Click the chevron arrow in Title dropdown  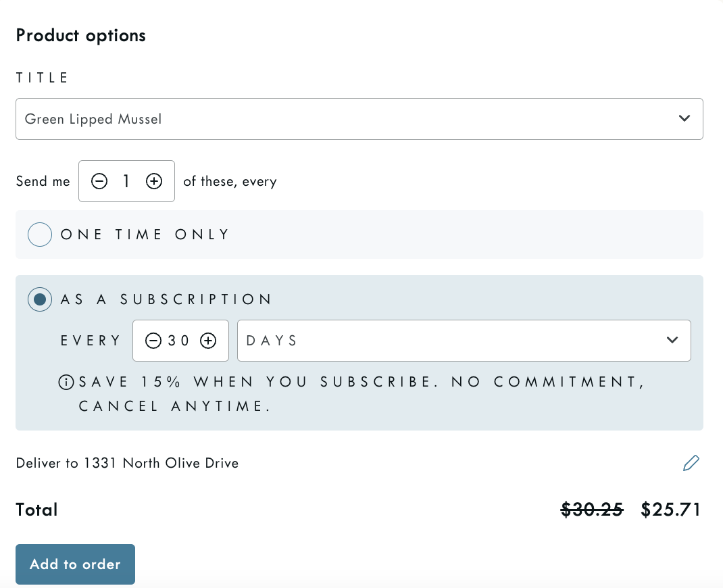pos(684,118)
